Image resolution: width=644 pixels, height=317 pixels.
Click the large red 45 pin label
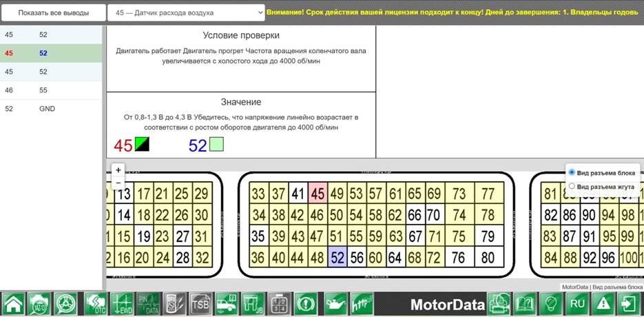coord(123,145)
